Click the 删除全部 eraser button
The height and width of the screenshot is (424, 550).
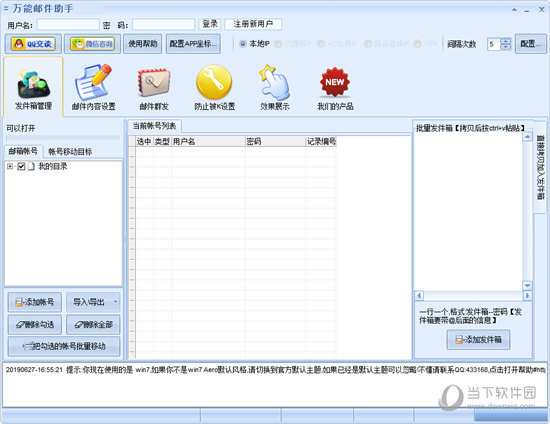coord(93,324)
